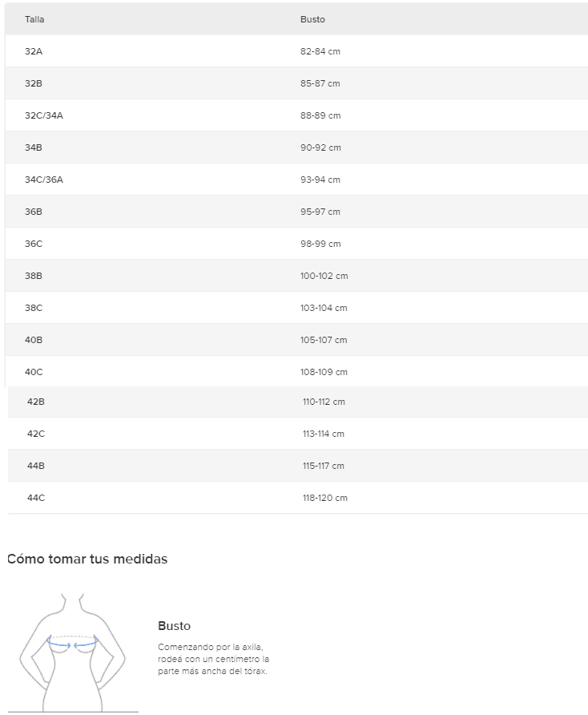Click the Busto instructions heading
588x715 pixels.
[174, 626]
